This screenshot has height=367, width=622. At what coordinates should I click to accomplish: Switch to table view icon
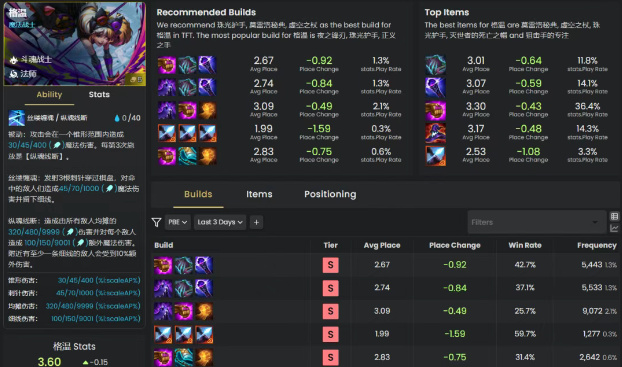tap(614, 216)
